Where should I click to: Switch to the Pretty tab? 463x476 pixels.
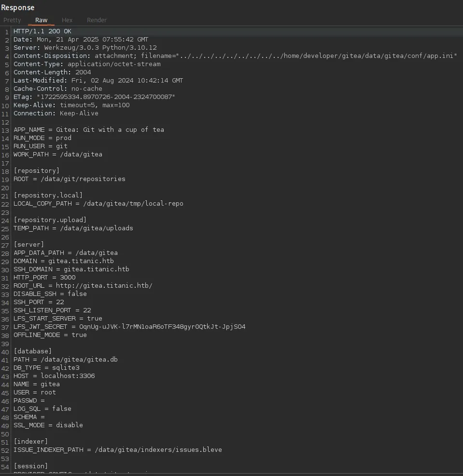[12, 20]
